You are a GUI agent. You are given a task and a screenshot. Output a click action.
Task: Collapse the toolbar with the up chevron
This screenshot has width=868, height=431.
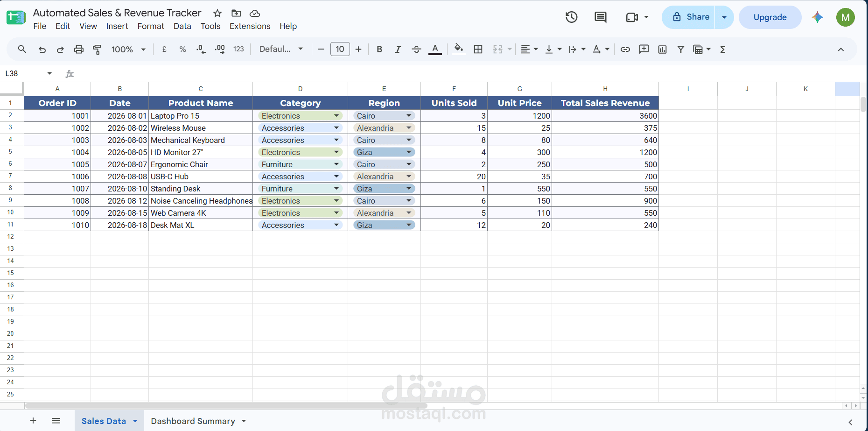841,49
